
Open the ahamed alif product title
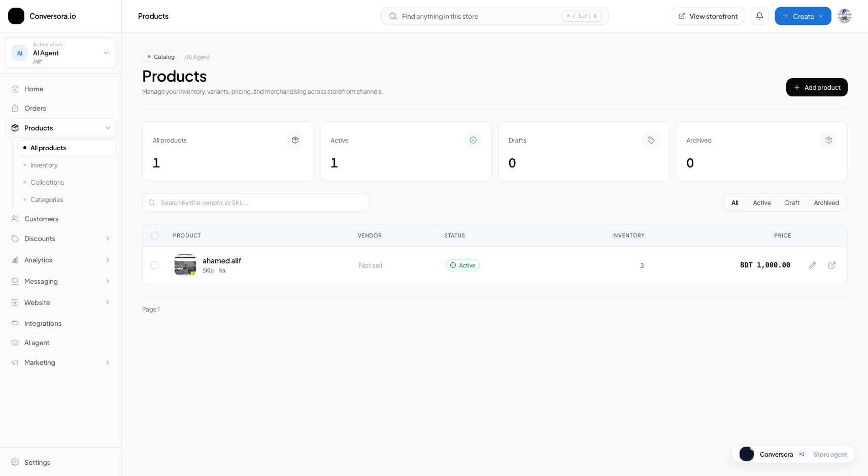click(x=222, y=260)
